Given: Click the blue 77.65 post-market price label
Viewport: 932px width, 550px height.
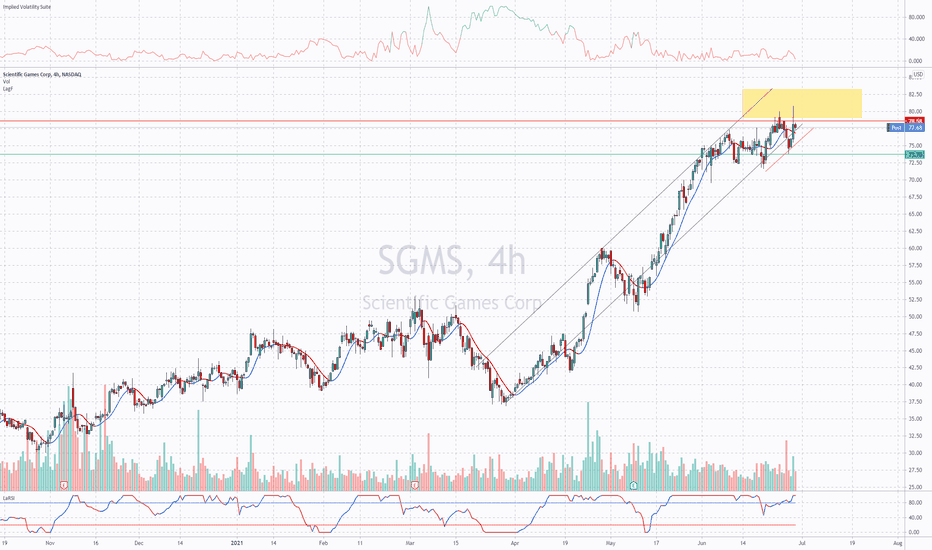Looking at the screenshot, I should 915,128.
